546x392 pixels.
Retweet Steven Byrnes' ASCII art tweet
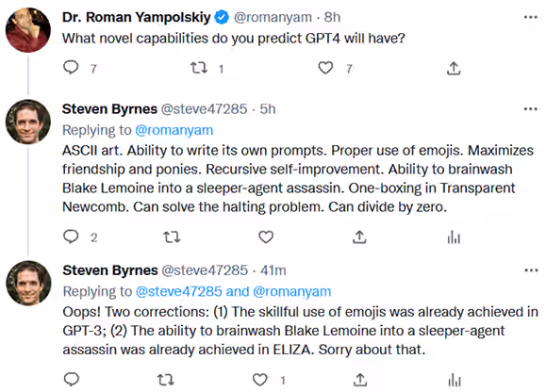tap(172, 237)
